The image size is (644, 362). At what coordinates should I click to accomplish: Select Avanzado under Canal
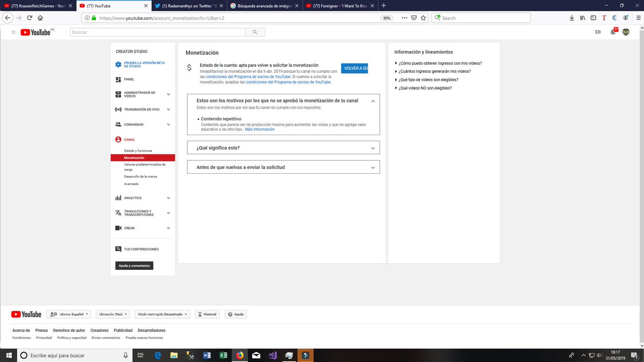(x=131, y=184)
